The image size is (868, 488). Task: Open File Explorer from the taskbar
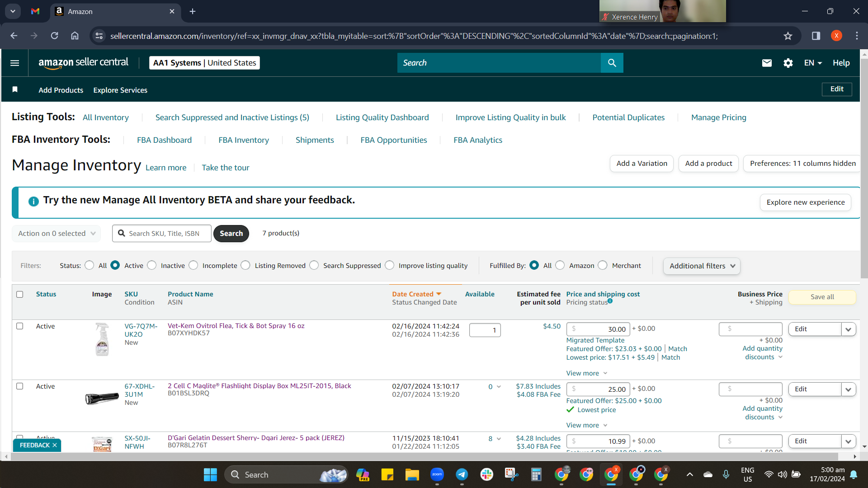(412, 474)
